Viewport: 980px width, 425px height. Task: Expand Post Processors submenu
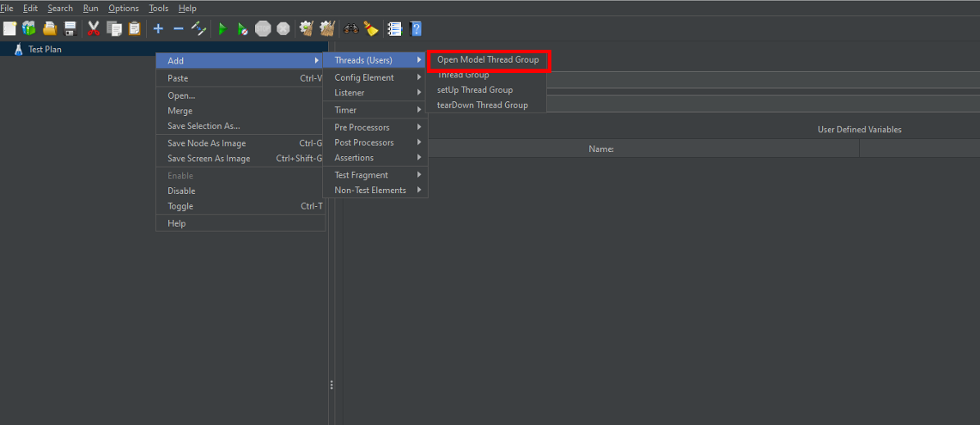click(375, 143)
